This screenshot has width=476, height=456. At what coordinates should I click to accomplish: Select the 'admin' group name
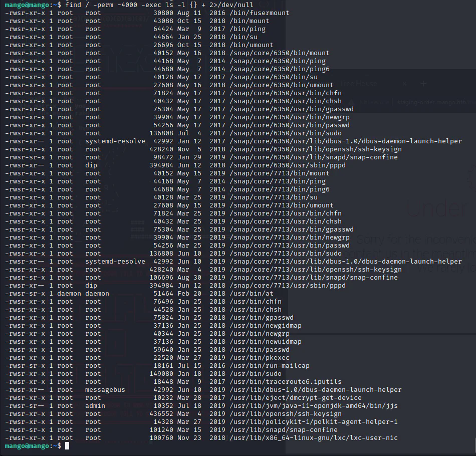(95, 406)
